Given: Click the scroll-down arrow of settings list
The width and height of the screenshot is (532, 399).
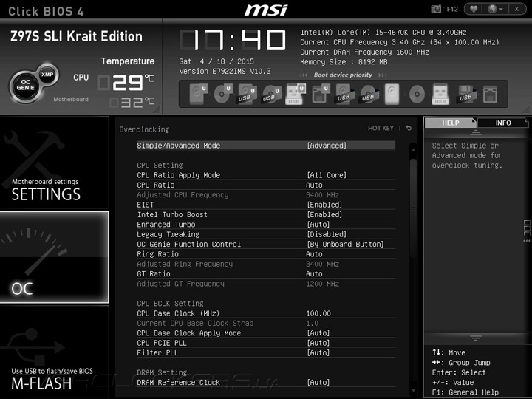Looking at the screenshot, I should pyautogui.click(x=413, y=390).
